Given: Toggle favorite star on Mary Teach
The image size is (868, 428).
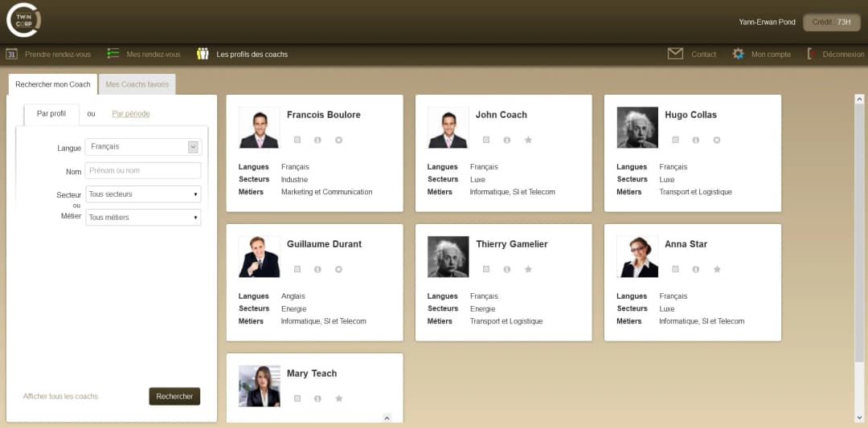Looking at the screenshot, I should (339, 398).
